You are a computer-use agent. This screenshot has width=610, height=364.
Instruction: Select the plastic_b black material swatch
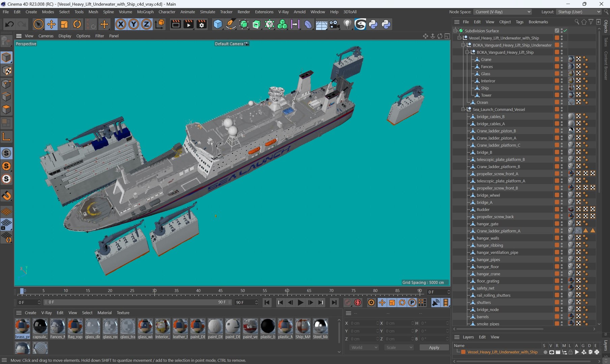click(268, 329)
